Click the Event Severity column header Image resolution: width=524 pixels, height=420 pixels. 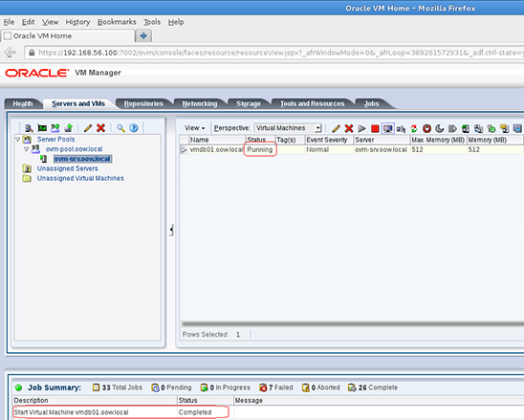329,140
